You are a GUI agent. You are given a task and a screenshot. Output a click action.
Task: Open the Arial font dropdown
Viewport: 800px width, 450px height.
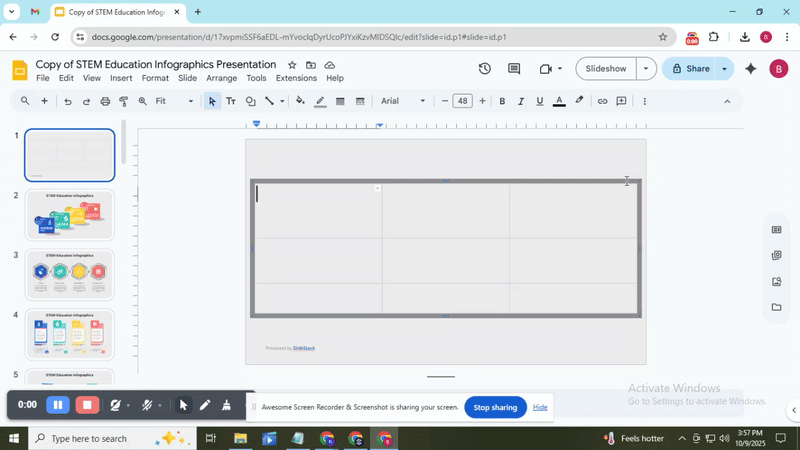(x=403, y=101)
